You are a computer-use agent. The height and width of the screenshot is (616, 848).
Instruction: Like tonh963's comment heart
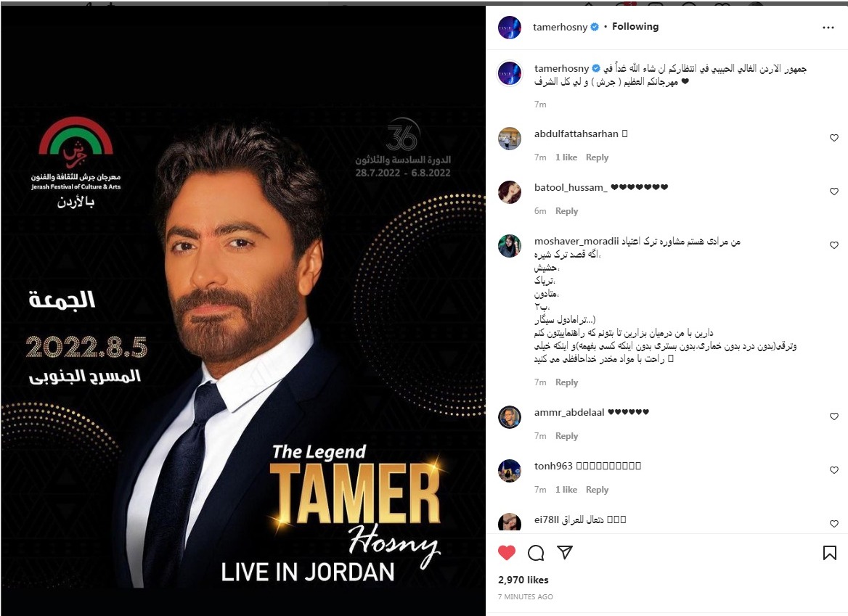tap(834, 469)
